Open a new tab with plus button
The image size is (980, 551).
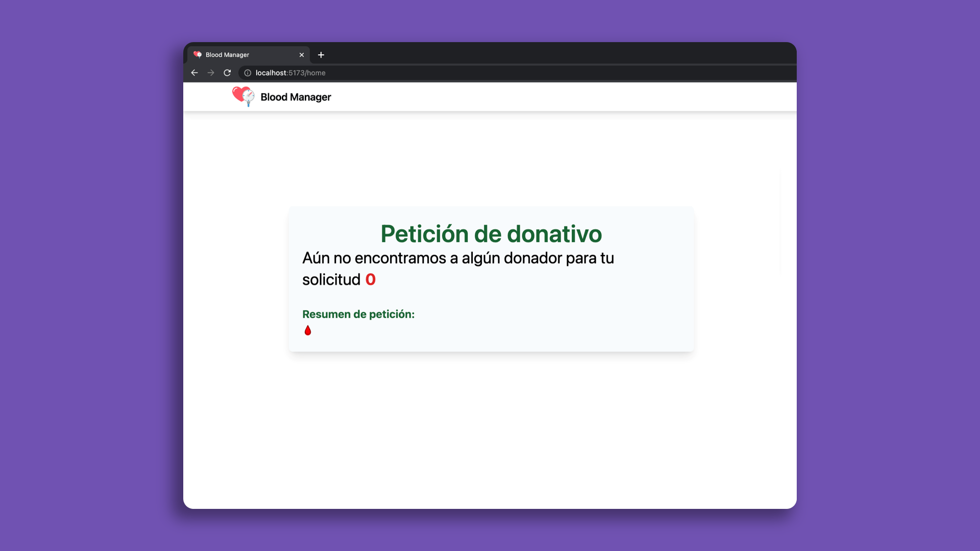[x=321, y=55]
